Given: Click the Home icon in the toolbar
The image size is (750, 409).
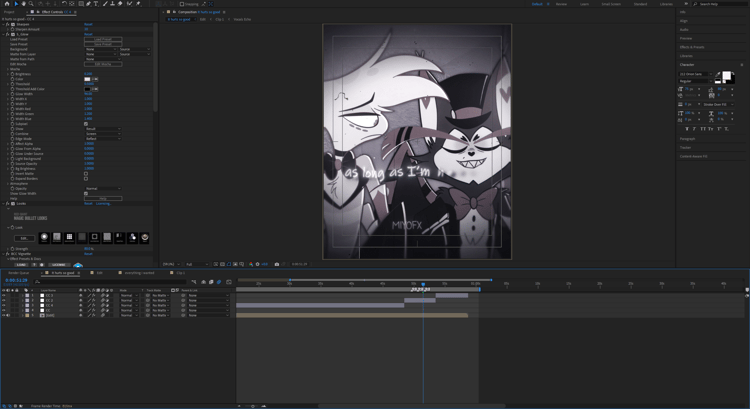Looking at the screenshot, I should coord(7,4).
